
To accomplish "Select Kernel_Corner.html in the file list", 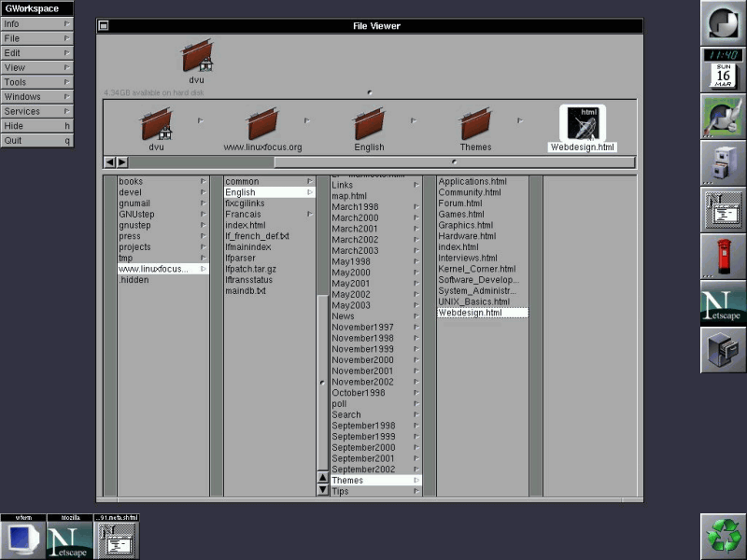I will coord(476,269).
